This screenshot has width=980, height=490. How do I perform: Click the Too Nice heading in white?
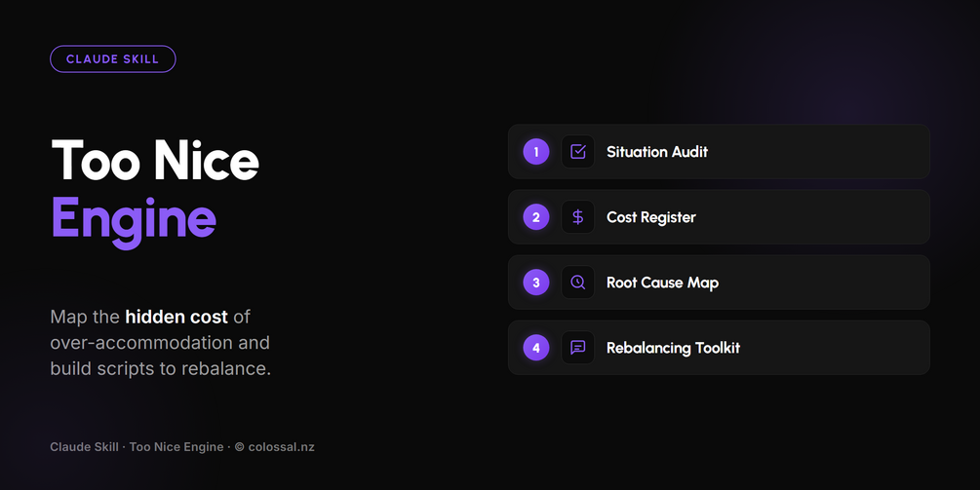154,161
